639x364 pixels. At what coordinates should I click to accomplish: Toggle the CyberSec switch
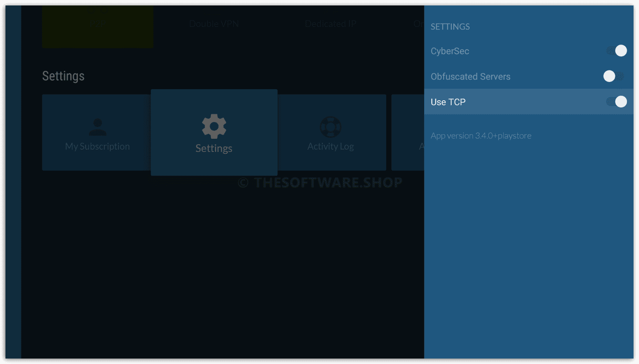tap(617, 51)
